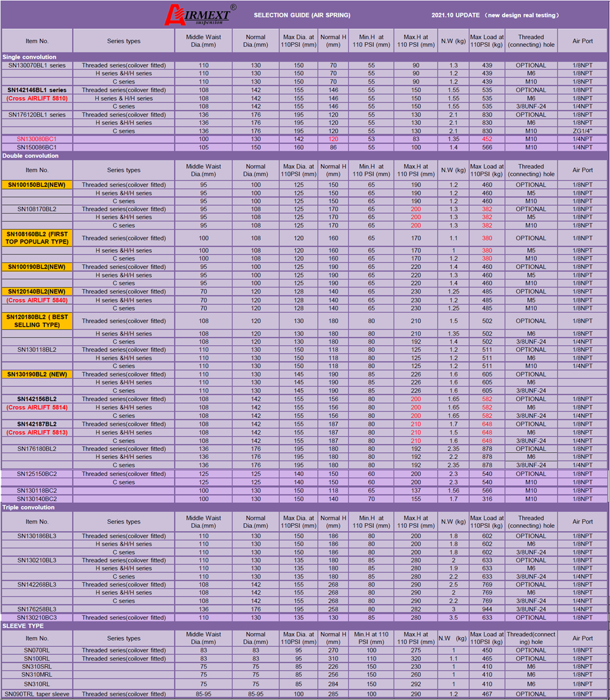Click item 'SN176120BL1 series'
Viewport: 610px width, 700px height.
(37, 115)
